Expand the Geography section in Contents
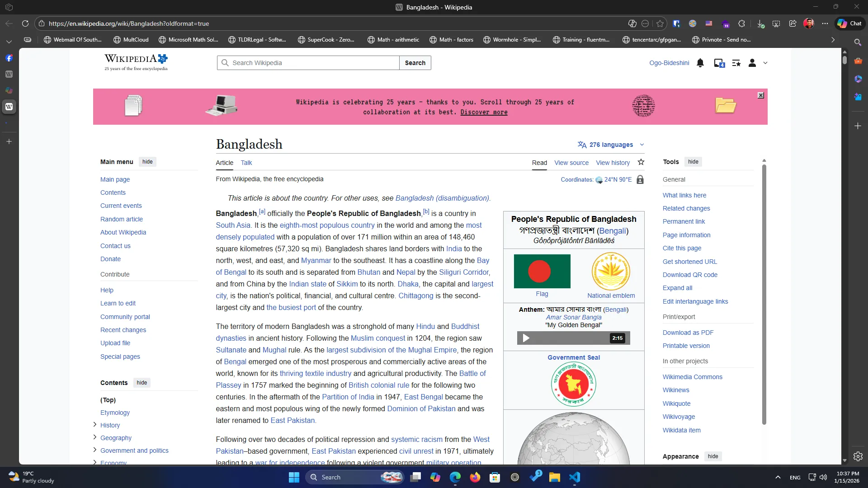This screenshot has height=488, width=868. (95, 437)
